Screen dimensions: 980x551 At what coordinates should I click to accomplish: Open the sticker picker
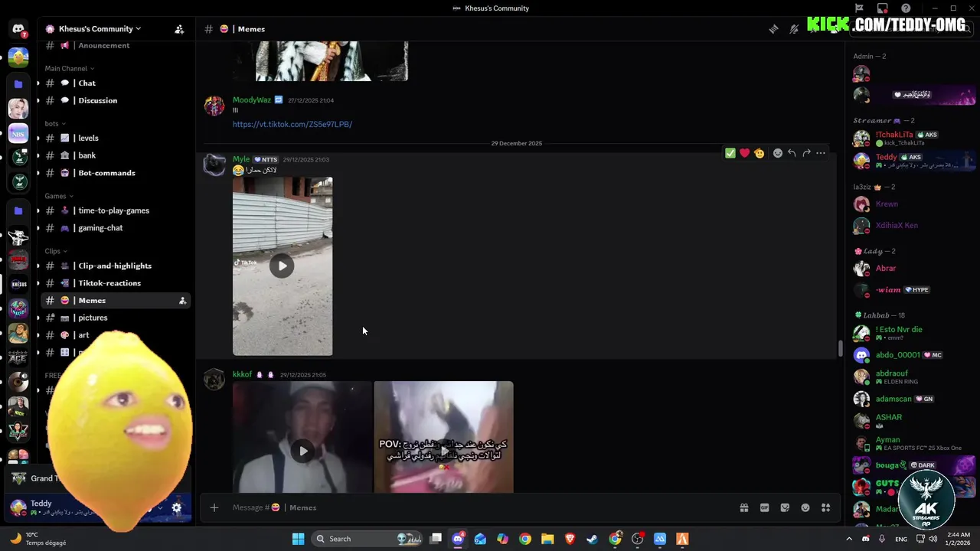coord(785,507)
